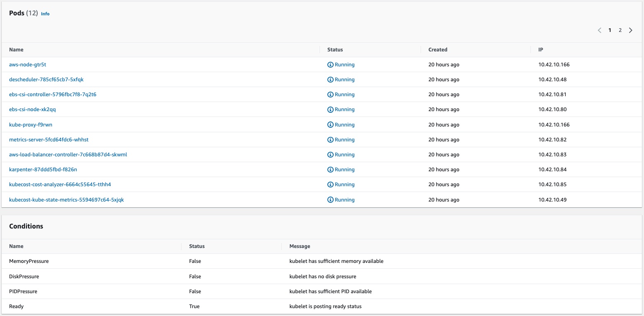Open kubecost-kube-state-metrics pod link

66,200
